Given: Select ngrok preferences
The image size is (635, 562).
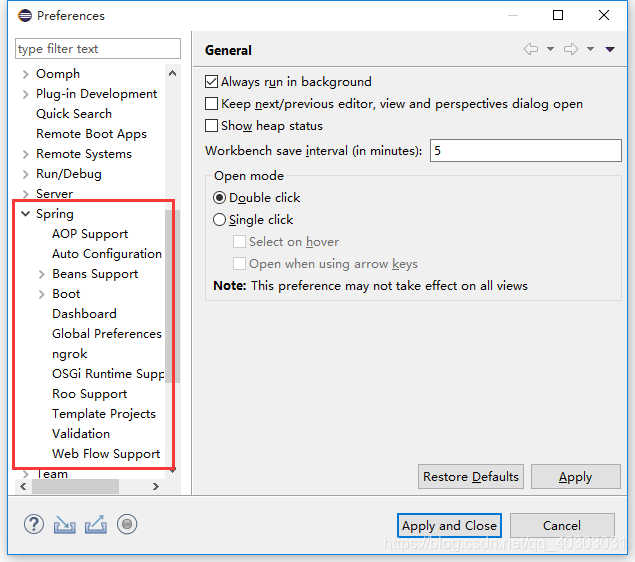Looking at the screenshot, I should coord(70,354).
